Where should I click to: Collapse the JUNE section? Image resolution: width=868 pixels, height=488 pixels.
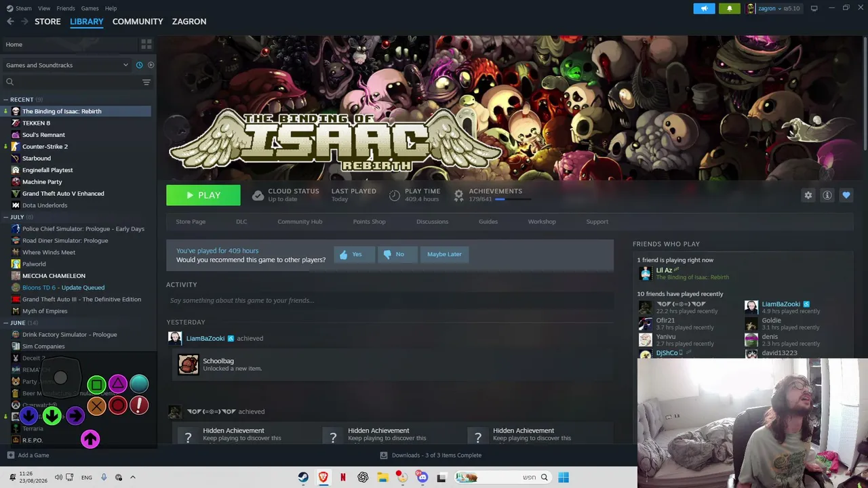coord(5,323)
